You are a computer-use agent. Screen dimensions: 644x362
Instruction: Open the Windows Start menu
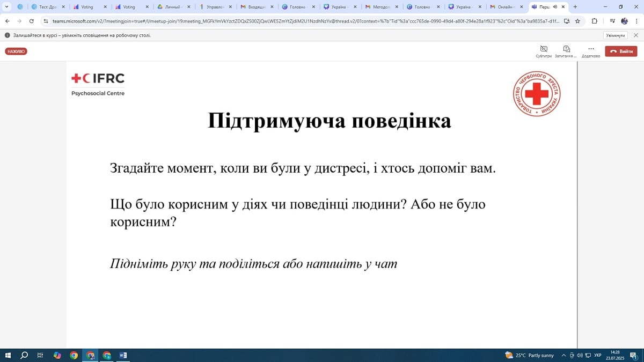point(8,355)
